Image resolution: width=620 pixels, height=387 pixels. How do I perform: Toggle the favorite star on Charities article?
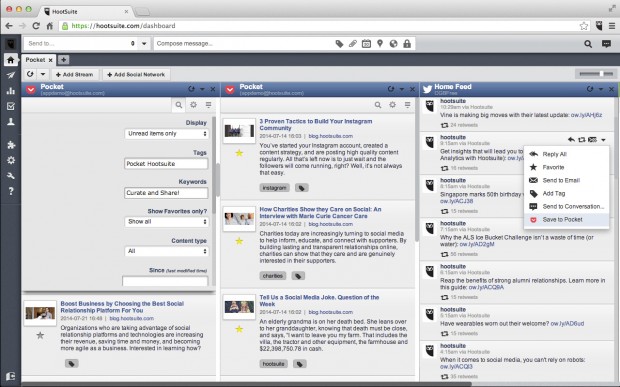(x=239, y=241)
